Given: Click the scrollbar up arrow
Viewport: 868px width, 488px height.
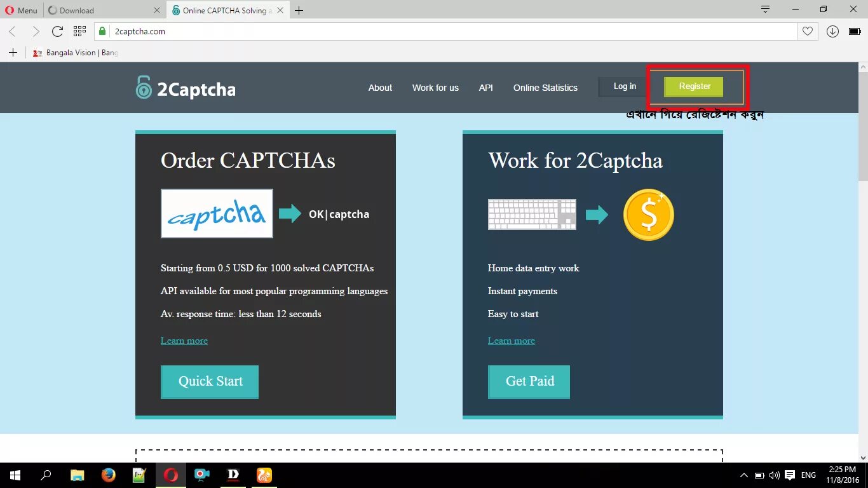Looking at the screenshot, I should 862,67.
